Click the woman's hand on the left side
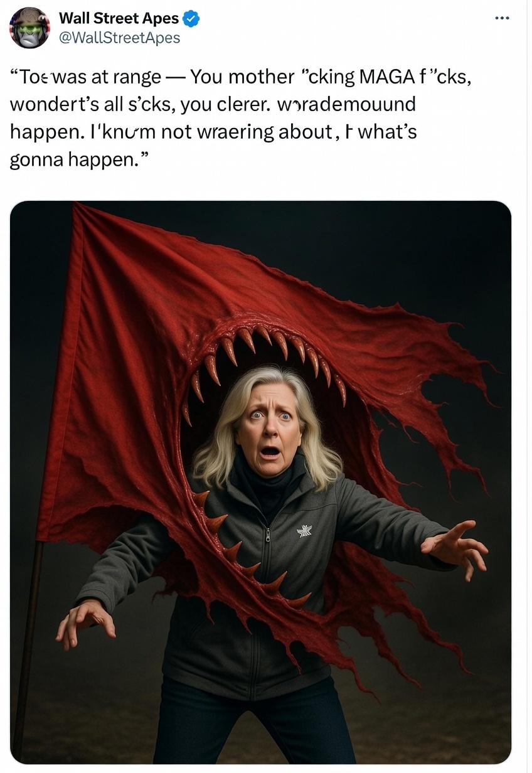Viewport: 532px width, 773px height. pos(86,622)
